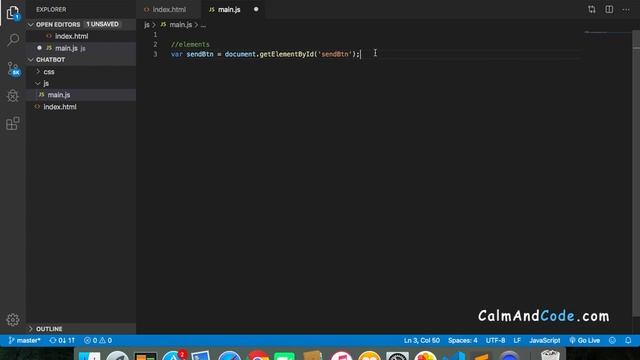This screenshot has height=360, width=640.
Task: Click the unsaved dot beside main.js in Open Editors
Action: click(39, 48)
